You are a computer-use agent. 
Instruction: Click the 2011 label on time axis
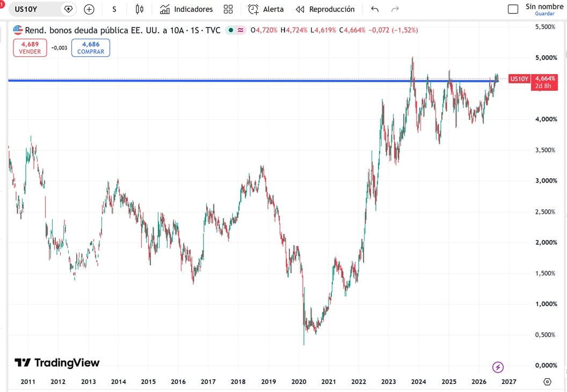click(x=28, y=382)
